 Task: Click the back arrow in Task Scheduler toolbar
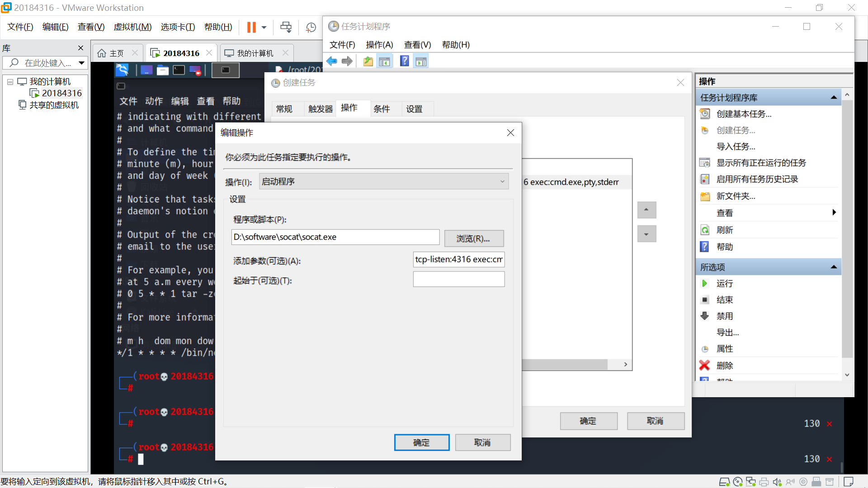pyautogui.click(x=331, y=61)
